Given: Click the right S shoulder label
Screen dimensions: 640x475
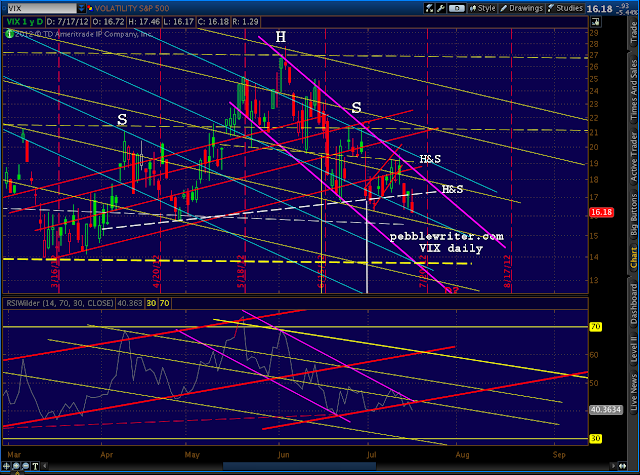Looking at the screenshot, I should tap(356, 108).
